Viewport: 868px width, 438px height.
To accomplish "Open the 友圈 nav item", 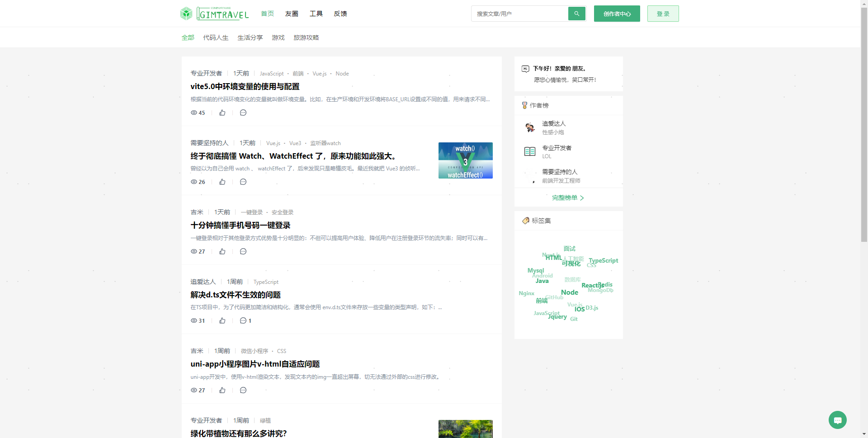I will tap(292, 14).
